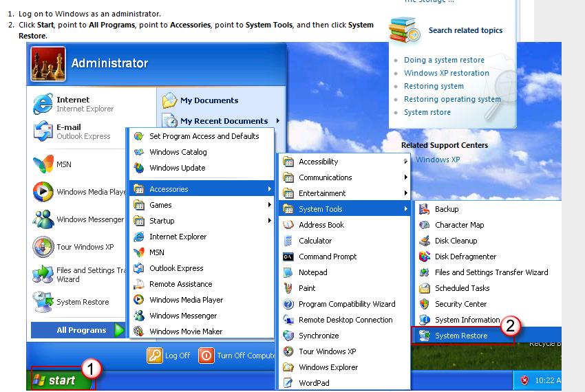Open the System rstore link

[x=427, y=112]
